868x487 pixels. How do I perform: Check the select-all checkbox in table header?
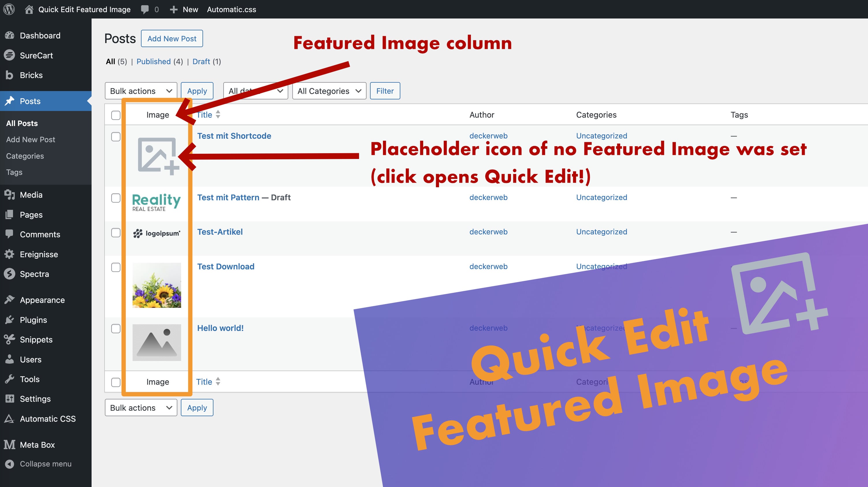coord(116,115)
